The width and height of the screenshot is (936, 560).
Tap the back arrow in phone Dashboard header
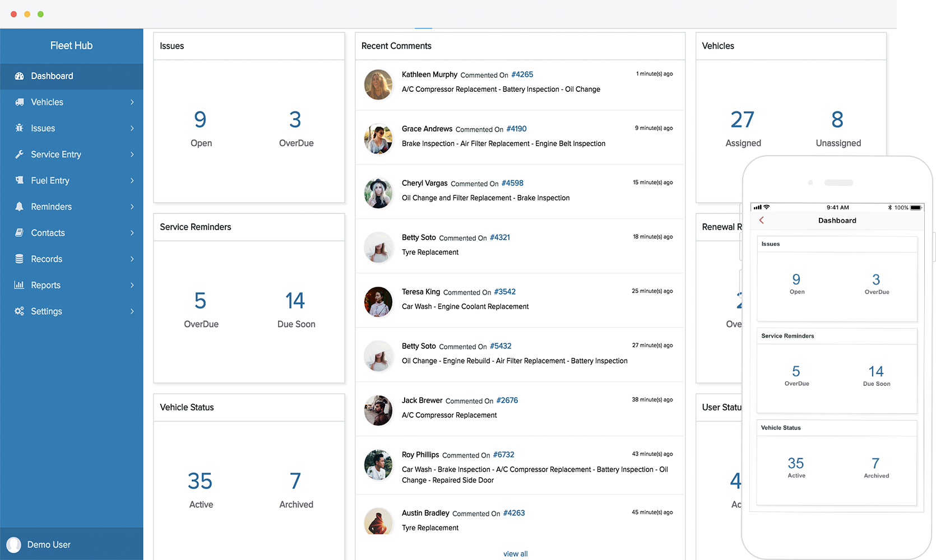click(762, 220)
